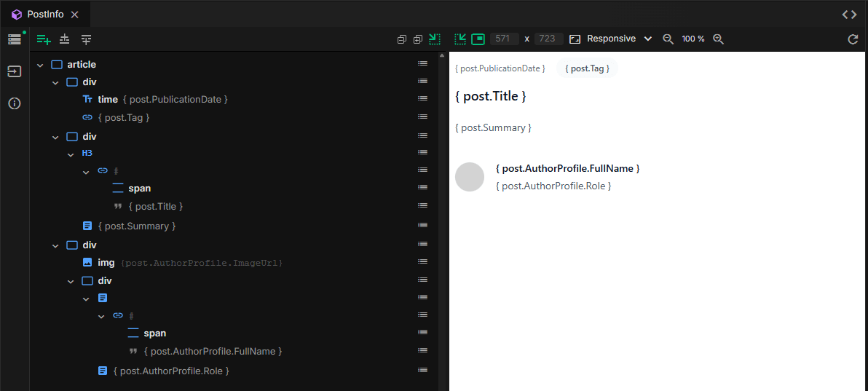This screenshot has width=868, height=391.
Task: Click the viewport width field showing 571
Action: click(505, 39)
